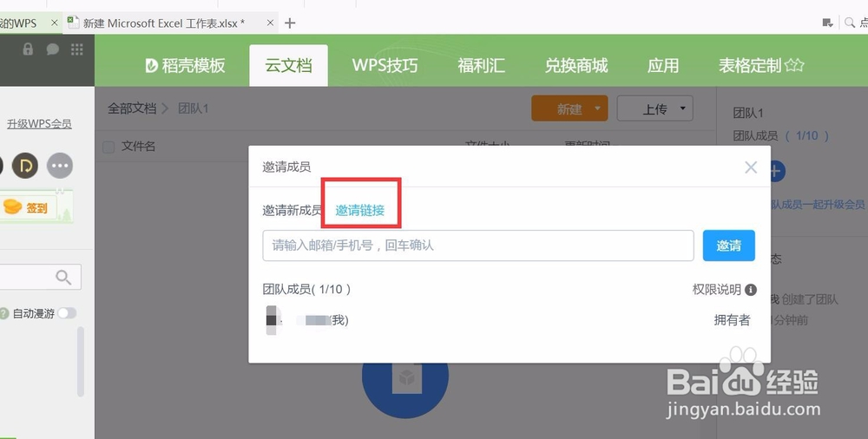Click the star icon next to 表格定制

pyautogui.click(x=794, y=65)
